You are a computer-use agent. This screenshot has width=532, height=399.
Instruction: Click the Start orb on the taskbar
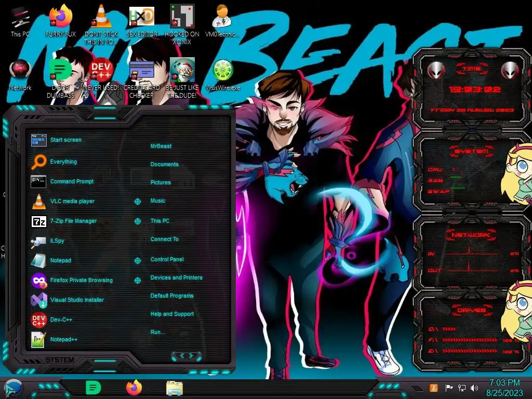14,389
